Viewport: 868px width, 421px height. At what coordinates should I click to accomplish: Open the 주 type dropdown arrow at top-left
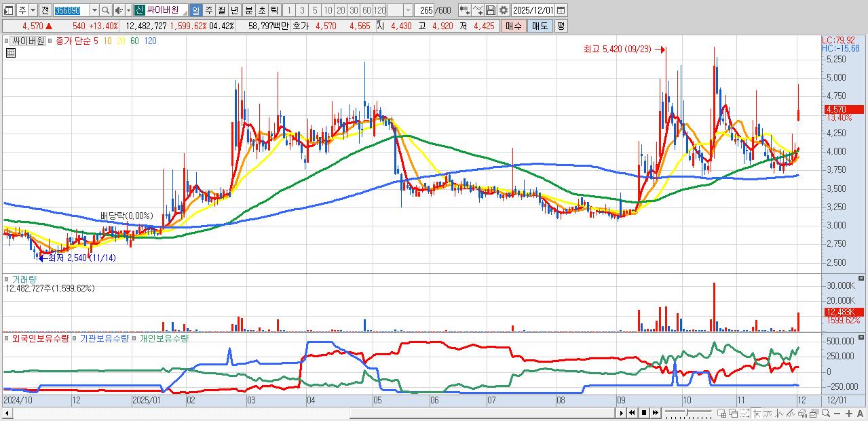tap(33, 10)
